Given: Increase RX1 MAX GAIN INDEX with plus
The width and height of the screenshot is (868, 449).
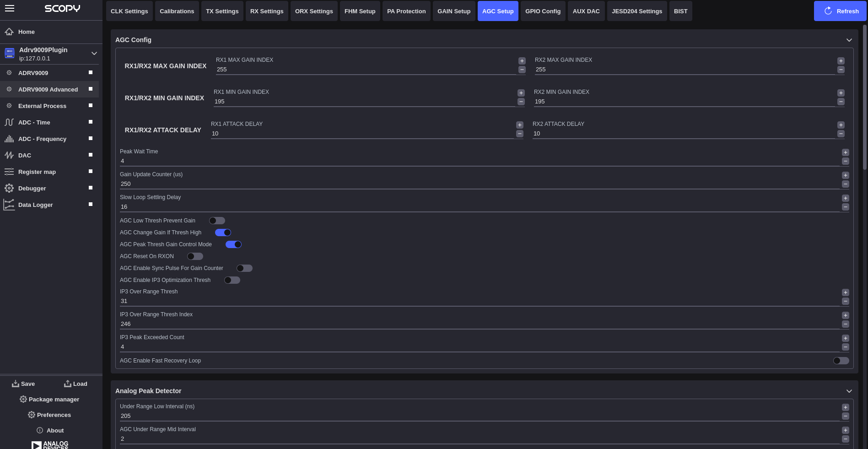Looking at the screenshot, I should pos(522,61).
